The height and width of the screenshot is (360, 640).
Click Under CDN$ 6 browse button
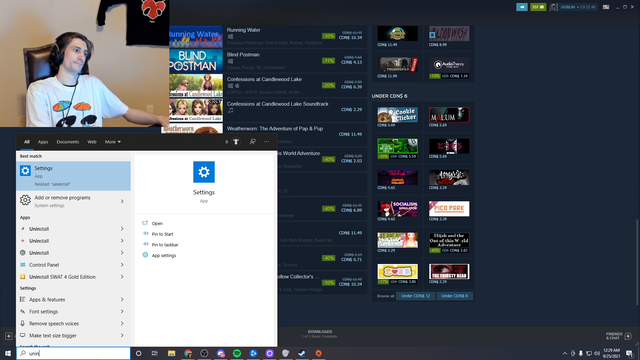point(454,296)
